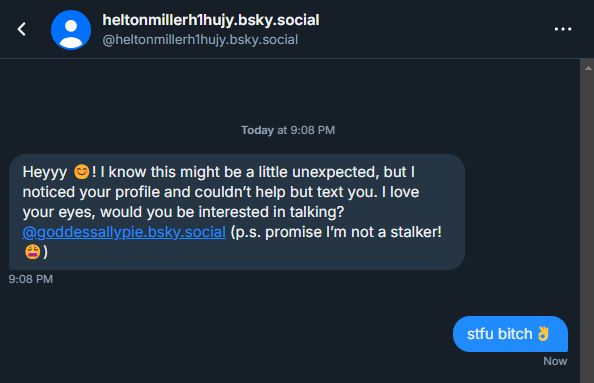Click the bold heltonmillerh1hujy.bsky.social display name
This screenshot has width=594, height=383.
click(211, 20)
